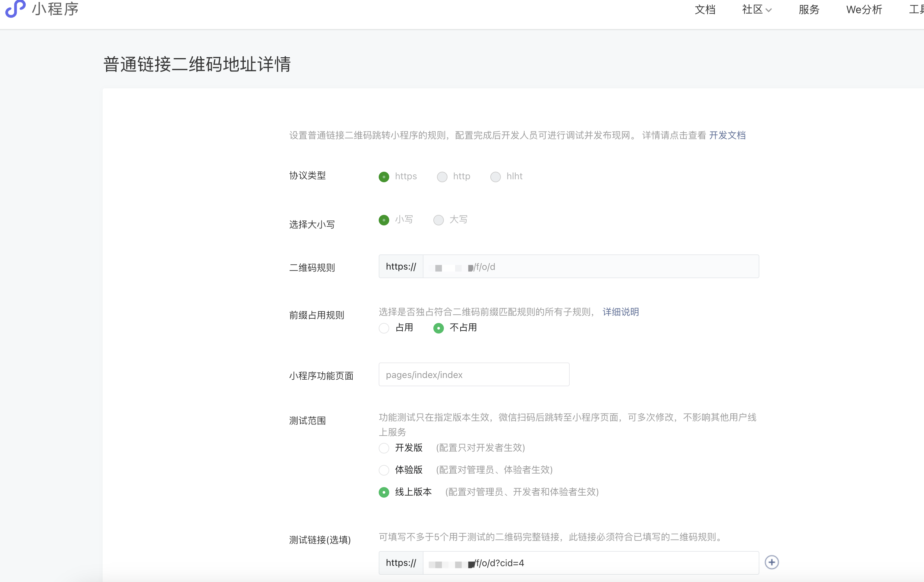Add another test link with plus icon
The image size is (924, 582).
[771, 563]
